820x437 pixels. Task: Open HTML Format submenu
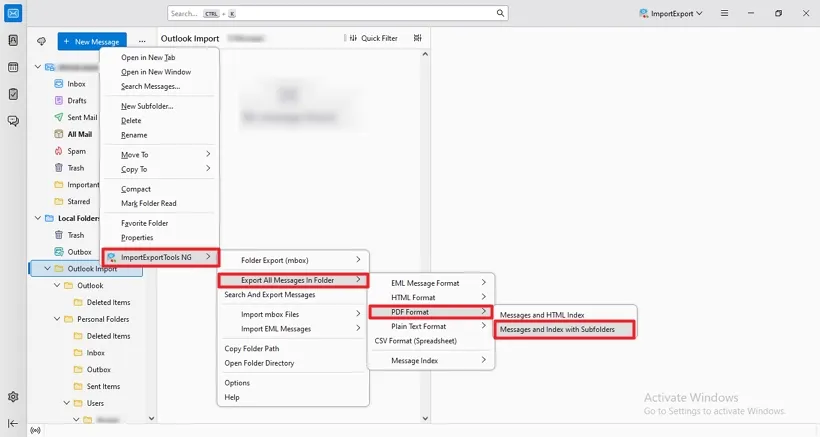coord(431,297)
